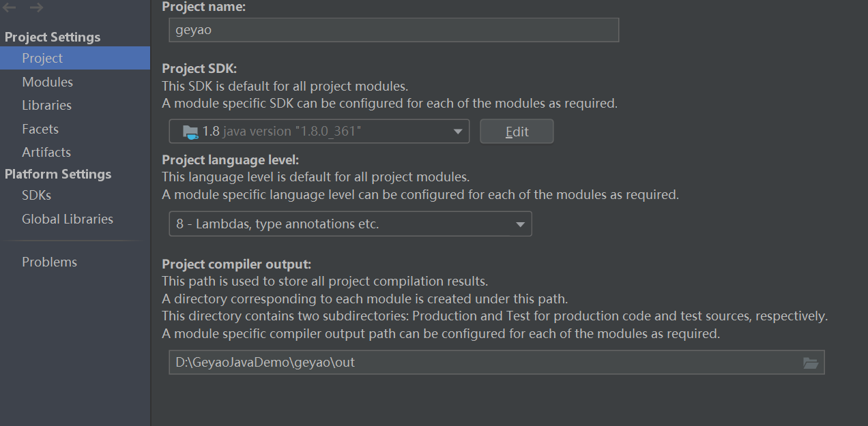
Task: Click the Platform Settings section header
Action: [58, 174]
